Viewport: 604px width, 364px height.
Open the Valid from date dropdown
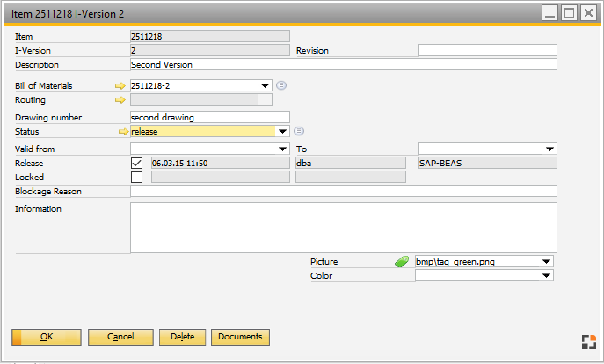pyautogui.click(x=282, y=149)
